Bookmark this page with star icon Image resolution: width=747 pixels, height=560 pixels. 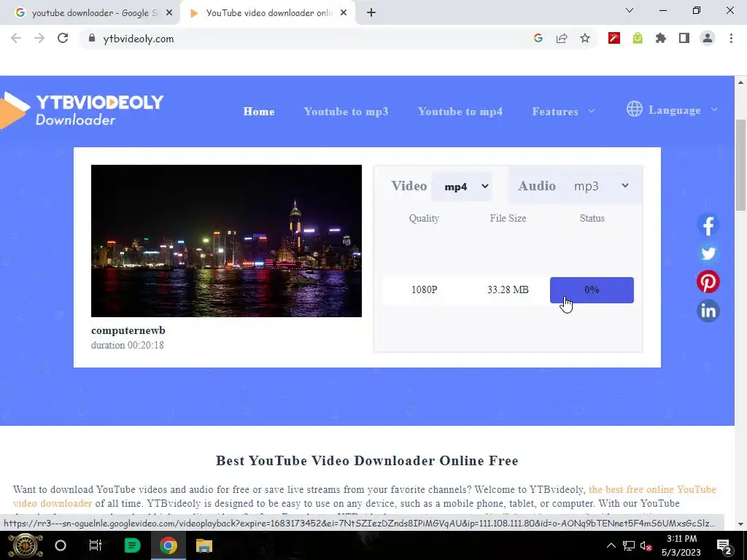click(x=585, y=39)
